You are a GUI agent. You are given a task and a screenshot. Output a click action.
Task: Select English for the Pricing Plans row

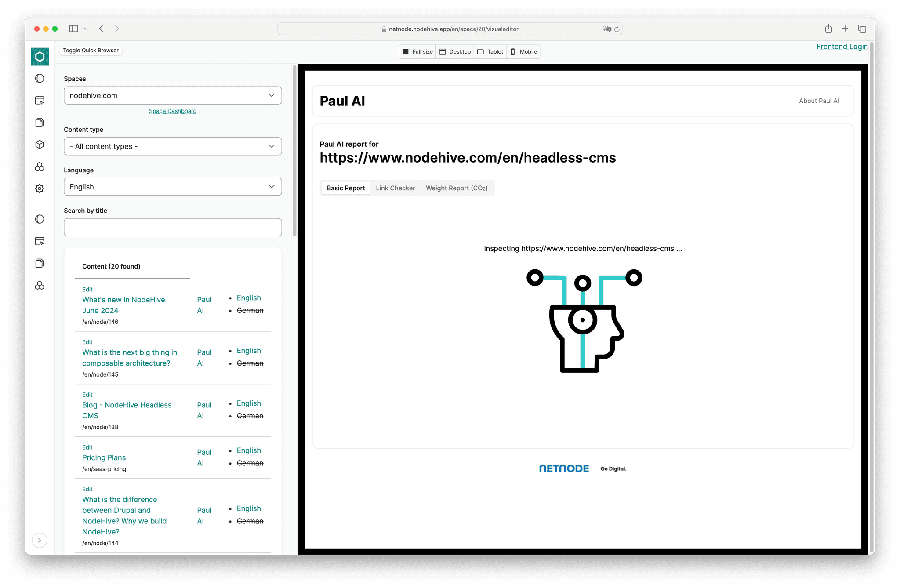click(249, 450)
